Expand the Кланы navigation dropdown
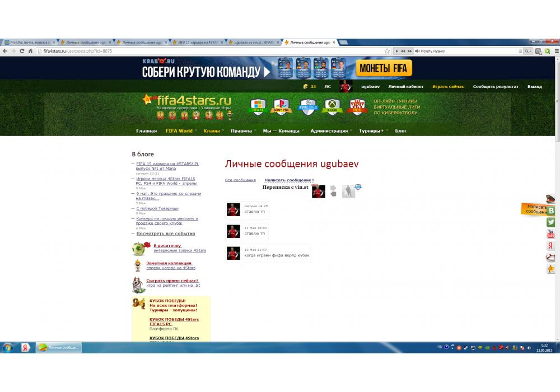Screen dimensions: 560x392 (x=212, y=131)
